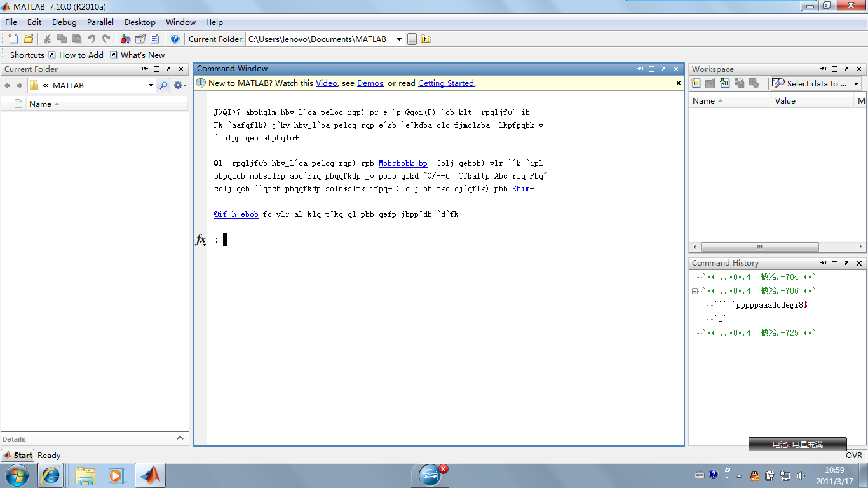Click the Copy icon in the toolbar
The width and height of the screenshot is (868, 488).
tap(62, 39)
